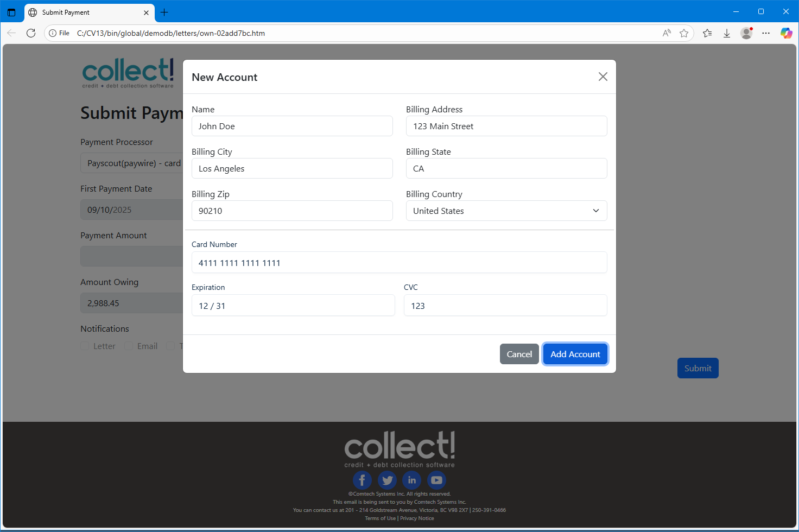Open a new browser tab
This screenshot has width=799, height=532.
pyautogui.click(x=164, y=12)
